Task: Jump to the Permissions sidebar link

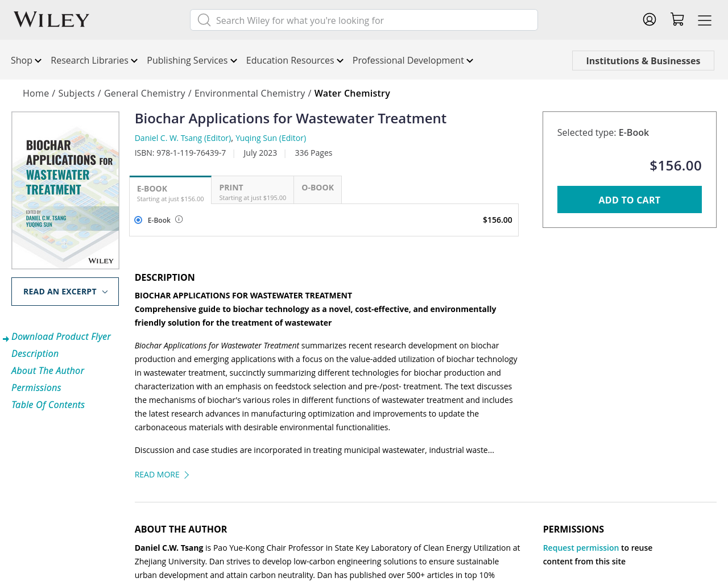Action: [x=36, y=388]
